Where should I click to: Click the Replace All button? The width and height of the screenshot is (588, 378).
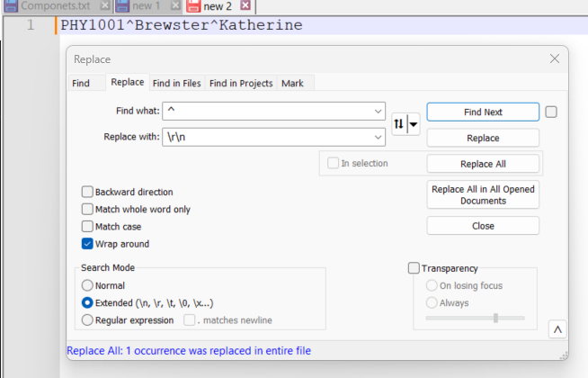point(483,164)
